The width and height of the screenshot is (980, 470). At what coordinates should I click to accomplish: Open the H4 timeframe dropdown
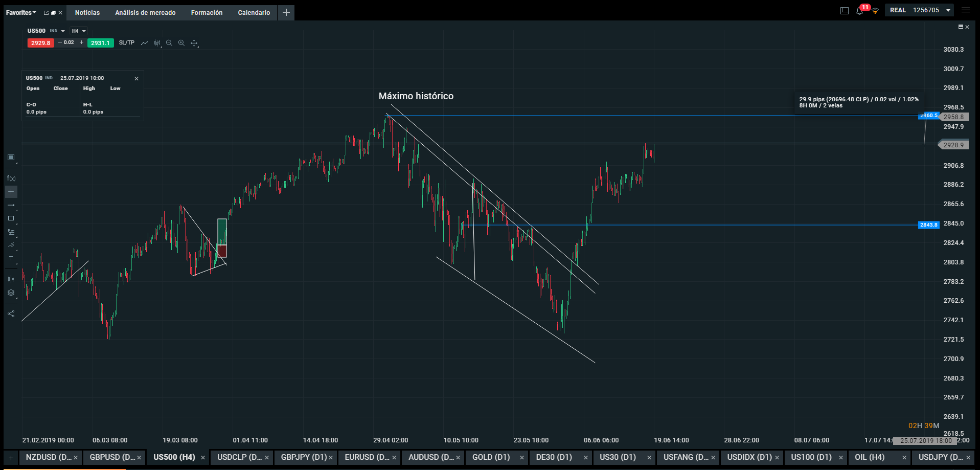pyautogui.click(x=79, y=31)
